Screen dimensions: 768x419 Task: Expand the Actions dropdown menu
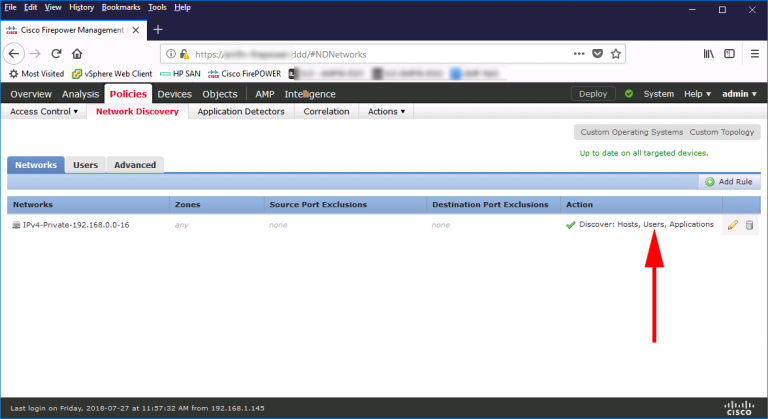[x=386, y=111]
